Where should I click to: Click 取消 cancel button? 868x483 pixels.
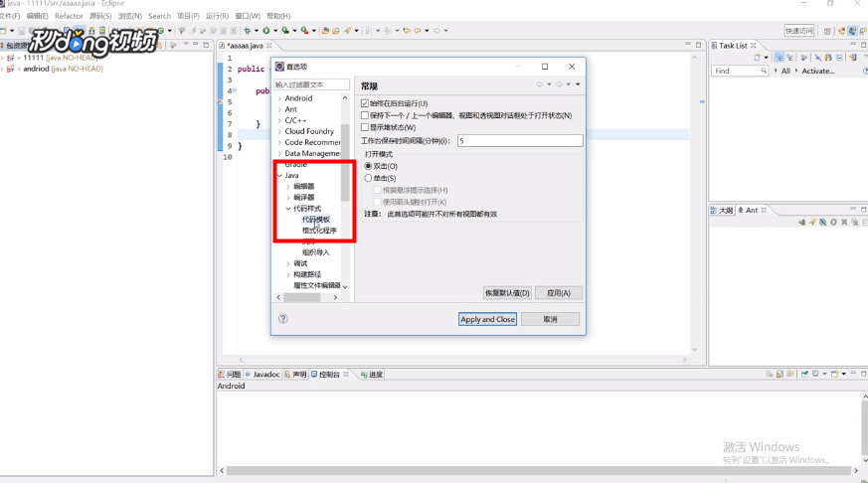pos(550,319)
